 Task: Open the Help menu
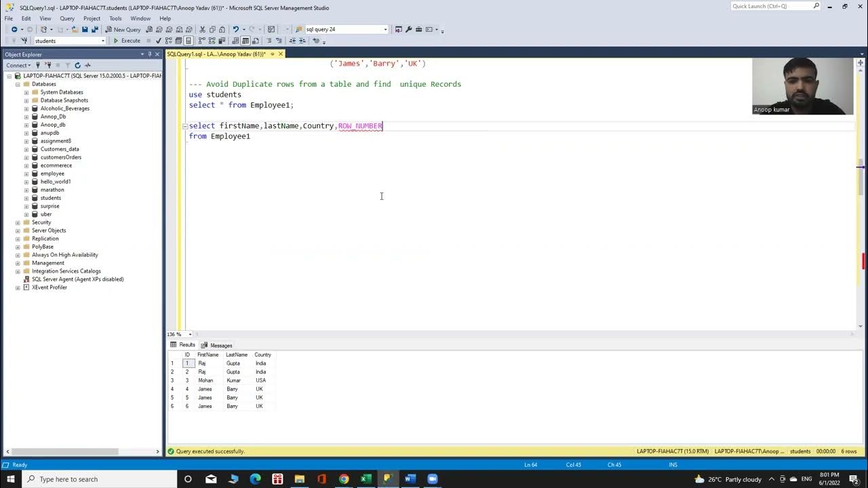coord(165,18)
